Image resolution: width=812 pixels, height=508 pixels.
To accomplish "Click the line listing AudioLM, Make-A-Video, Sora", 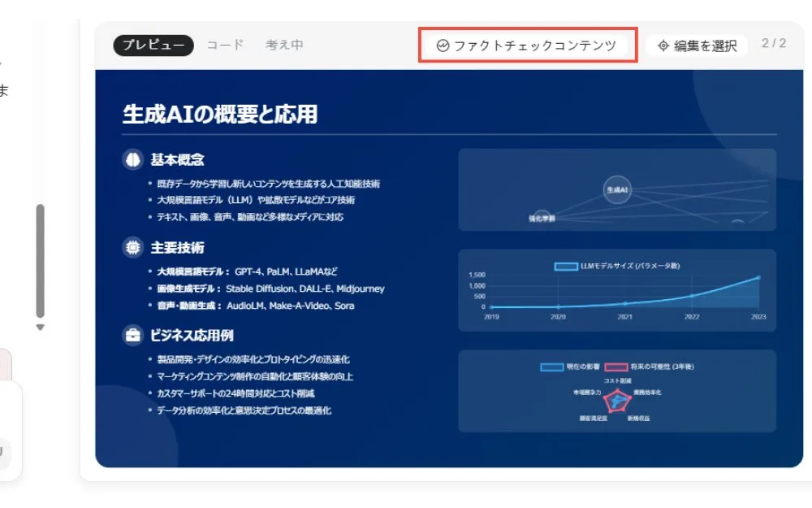I will tap(256, 306).
